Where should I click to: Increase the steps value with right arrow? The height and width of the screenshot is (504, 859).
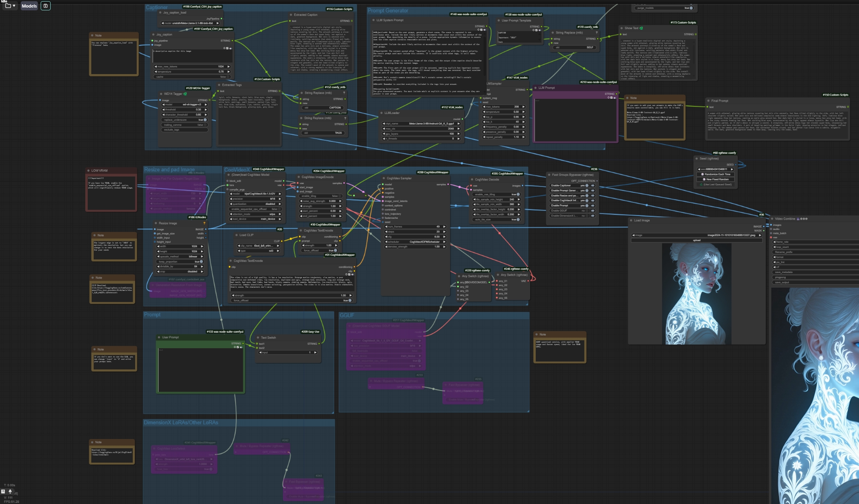[x=444, y=232]
